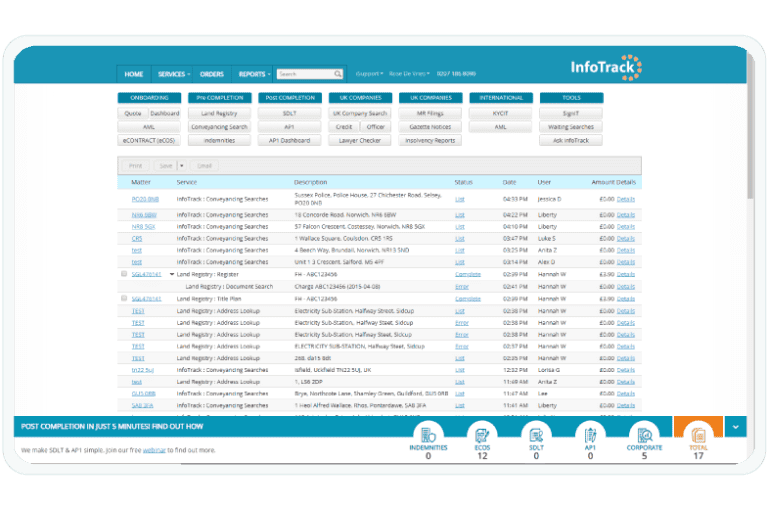Image resolution: width=768 pixels, height=510 pixels.
Task: Click the Credit button
Action: (344, 127)
